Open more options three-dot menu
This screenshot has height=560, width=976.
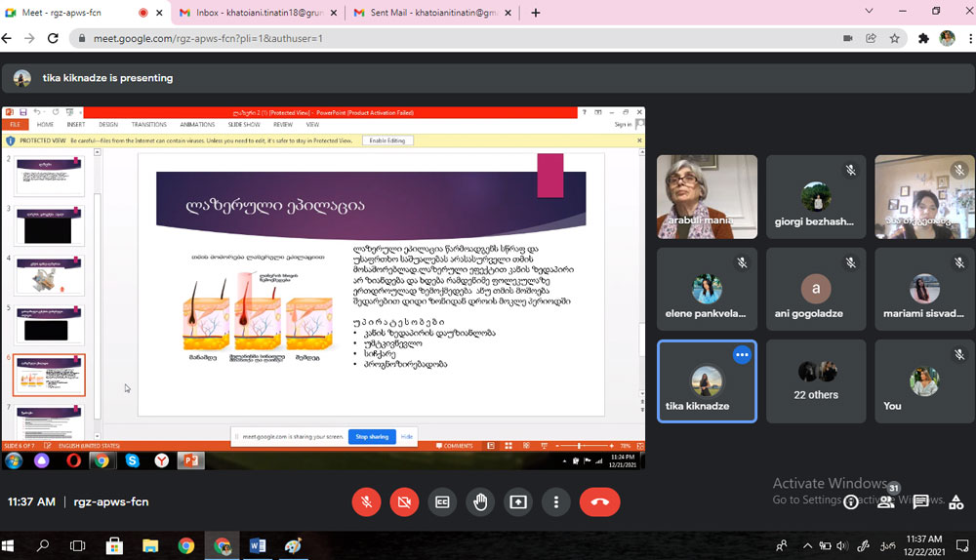click(x=556, y=501)
